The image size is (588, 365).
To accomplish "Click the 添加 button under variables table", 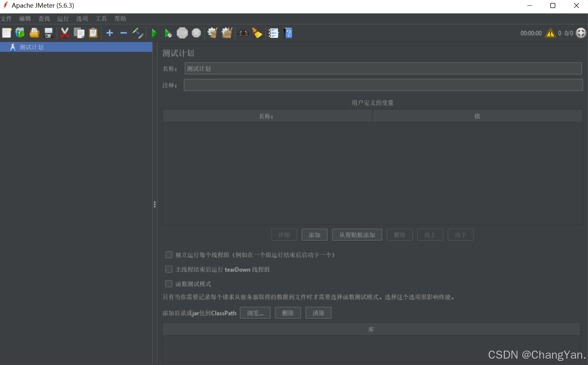I will [x=314, y=235].
